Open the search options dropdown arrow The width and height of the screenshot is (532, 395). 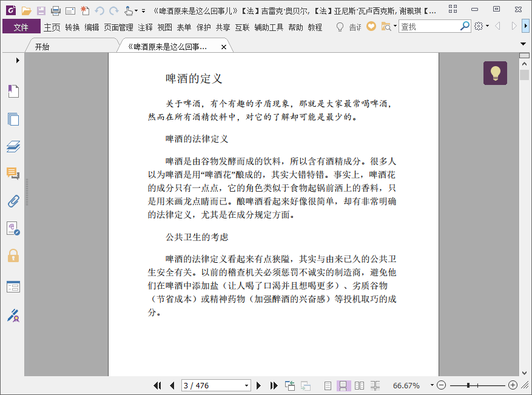pyautogui.click(x=395, y=26)
